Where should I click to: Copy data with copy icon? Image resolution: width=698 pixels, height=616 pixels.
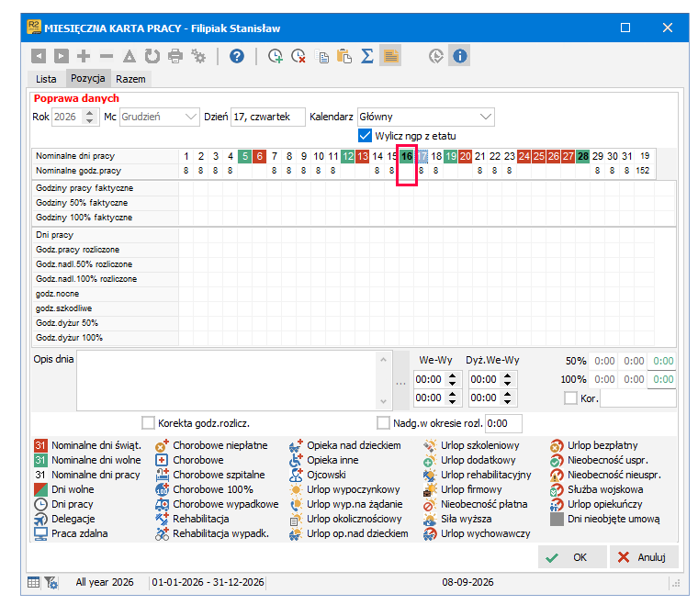(x=321, y=56)
